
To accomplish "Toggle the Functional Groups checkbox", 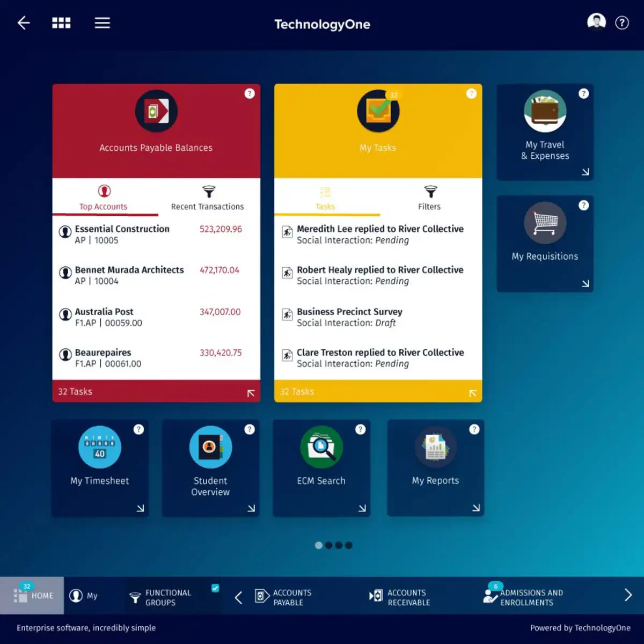I will (215, 588).
